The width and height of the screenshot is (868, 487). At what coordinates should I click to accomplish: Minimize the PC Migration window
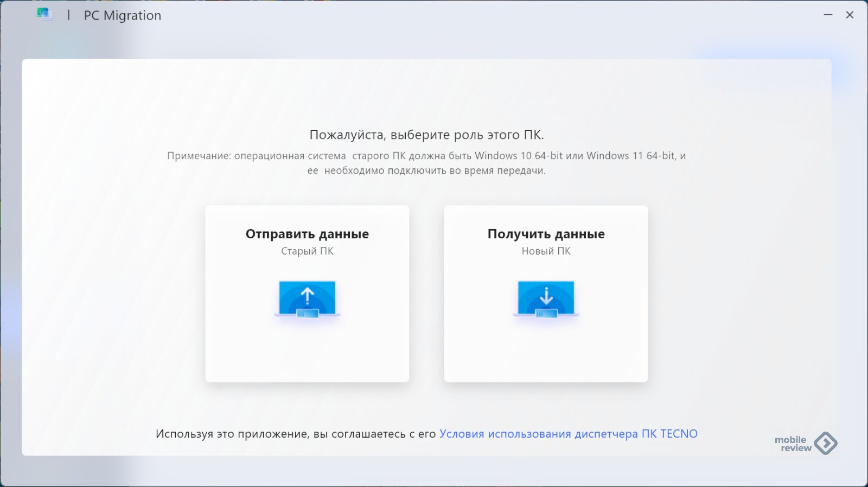(828, 15)
